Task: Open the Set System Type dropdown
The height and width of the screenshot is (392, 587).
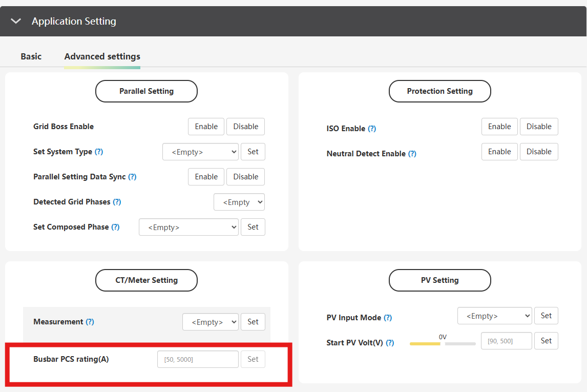Action: point(200,152)
